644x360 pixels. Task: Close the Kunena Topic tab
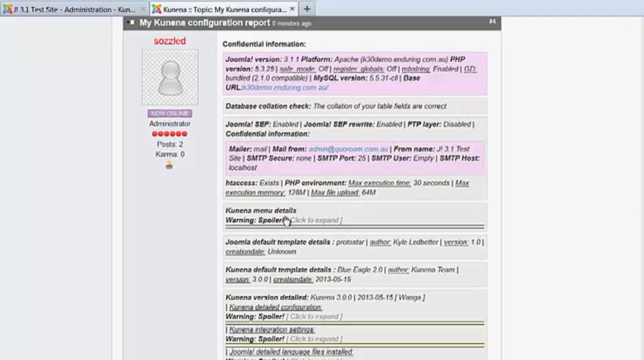pos(292,9)
